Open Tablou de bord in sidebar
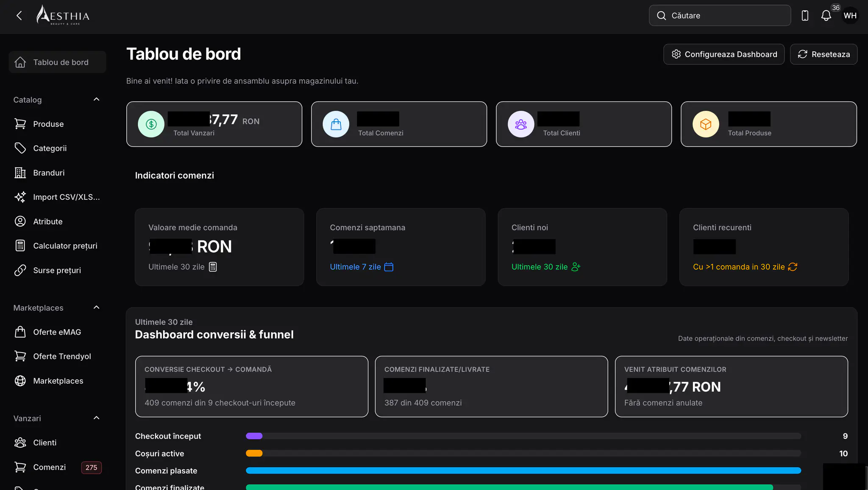This screenshot has width=868, height=490. (x=57, y=62)
